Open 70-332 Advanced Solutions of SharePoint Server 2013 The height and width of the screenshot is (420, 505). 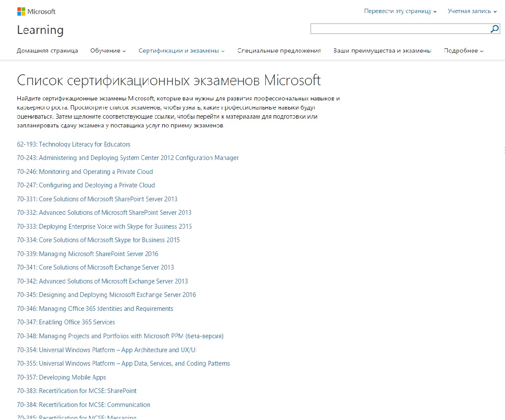pos(104,213)
